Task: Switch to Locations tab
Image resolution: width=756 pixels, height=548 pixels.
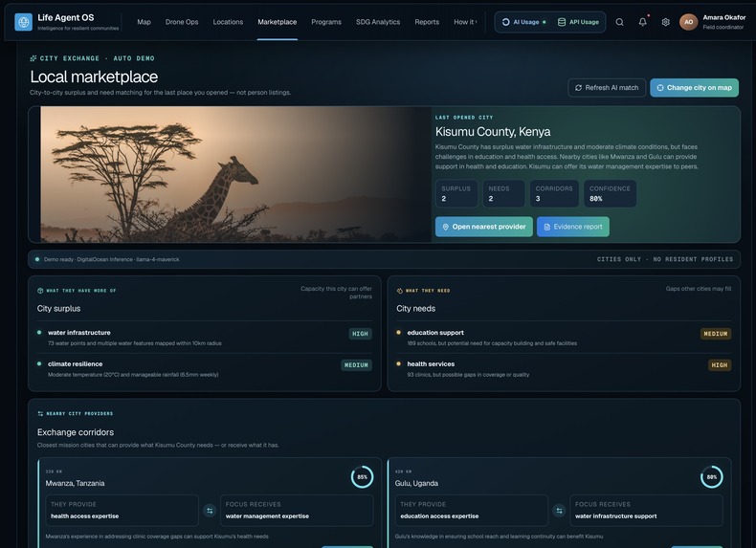Action: 228,22
